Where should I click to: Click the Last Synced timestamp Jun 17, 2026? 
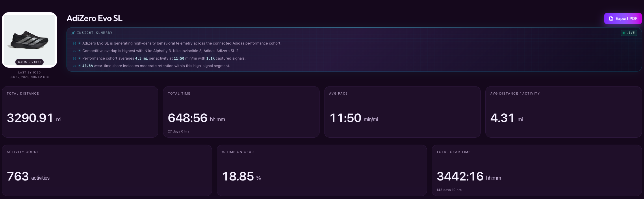[29, 77]
